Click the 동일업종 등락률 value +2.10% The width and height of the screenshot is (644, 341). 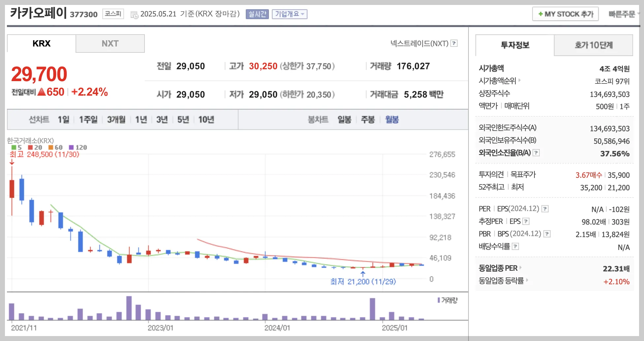point(617,282)
